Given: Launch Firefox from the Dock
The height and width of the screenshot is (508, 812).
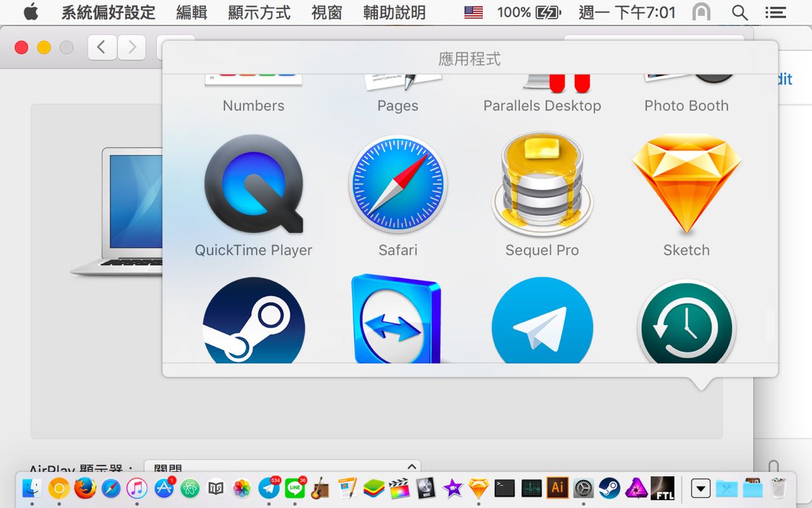Looking at the screenshot, I should [85, 488].
